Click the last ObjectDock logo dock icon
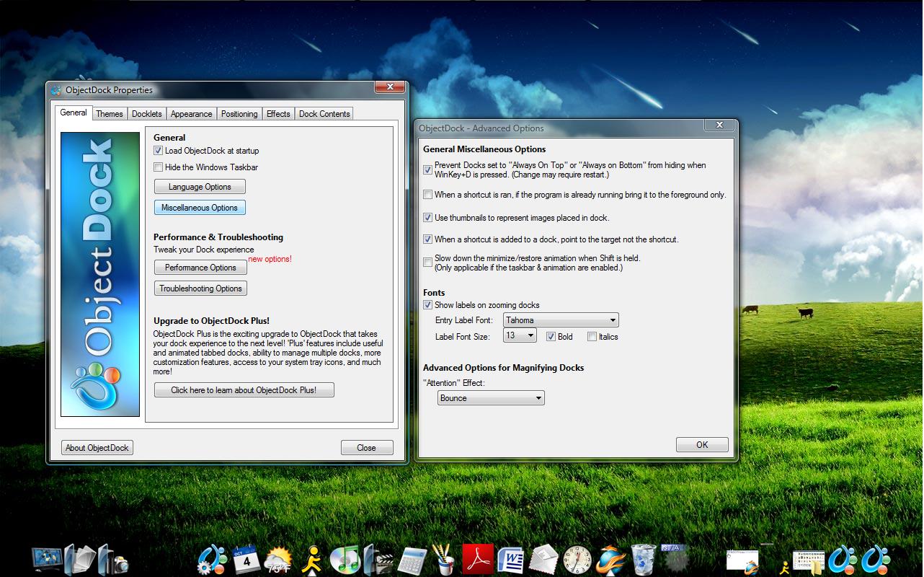 [876, 559]
